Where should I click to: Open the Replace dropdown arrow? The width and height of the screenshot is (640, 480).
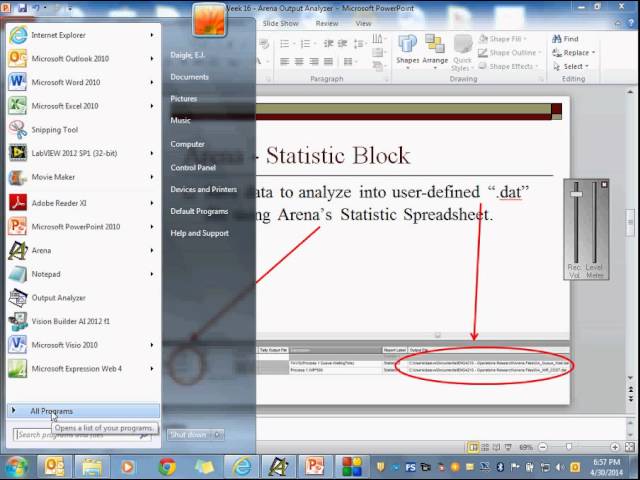pyautogui.click(x=593, y=53)
